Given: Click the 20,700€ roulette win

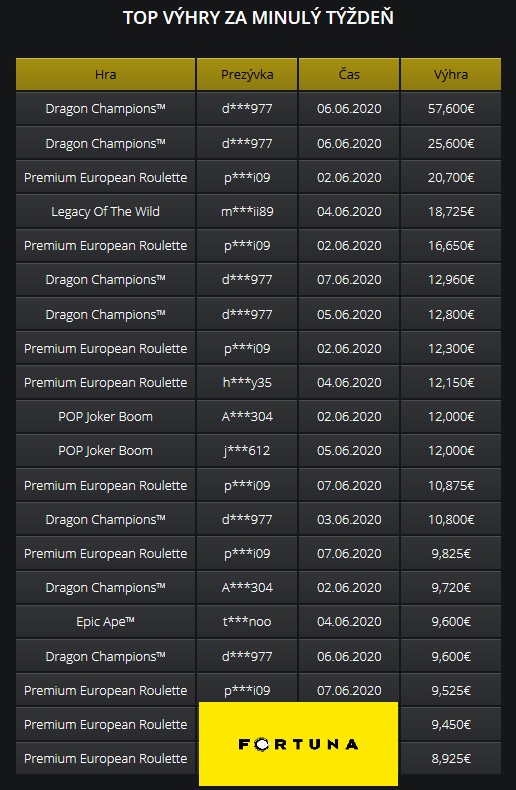Looking at the screenshot, I should click(x=451, y=177).
